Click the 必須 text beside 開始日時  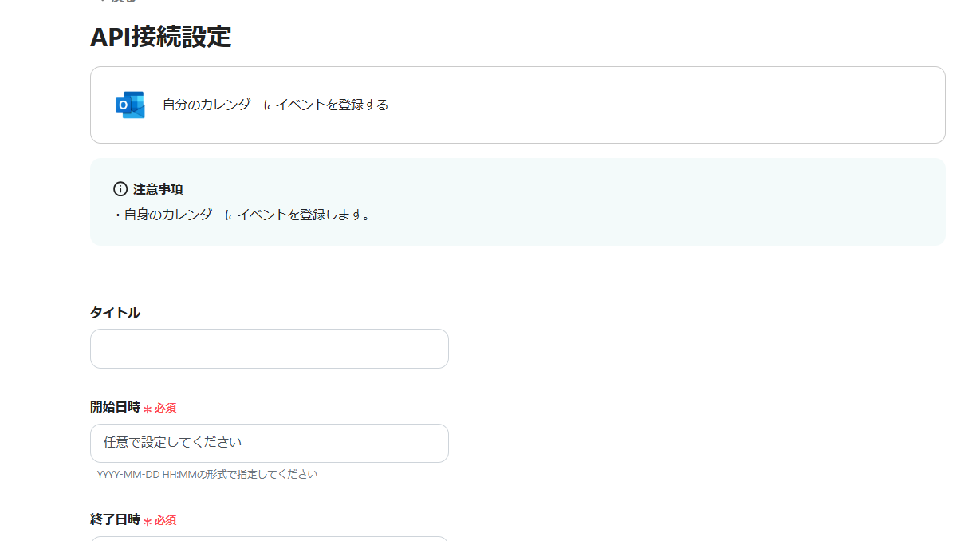point(165,408)
